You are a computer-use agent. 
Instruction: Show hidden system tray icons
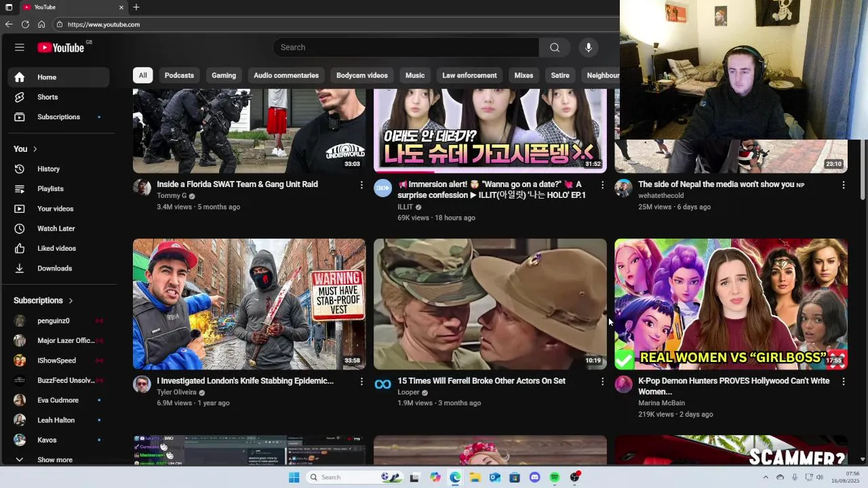(x=766, y=477)
